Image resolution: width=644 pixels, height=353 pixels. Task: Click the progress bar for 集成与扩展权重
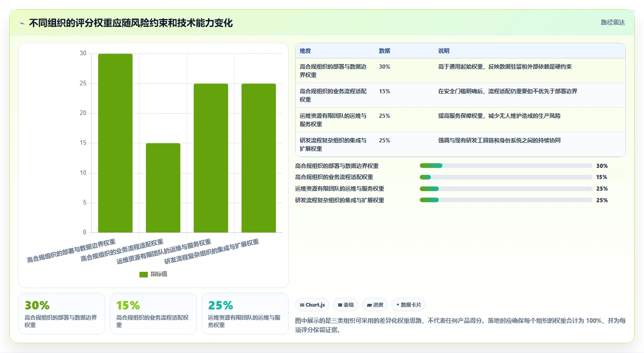coord(506,200)
